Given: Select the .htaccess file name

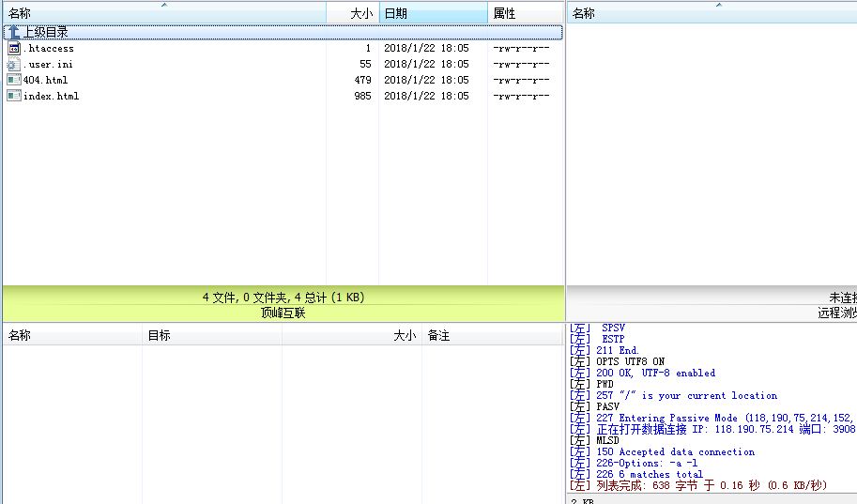Looking at the screenshot, I should point(50,48).
